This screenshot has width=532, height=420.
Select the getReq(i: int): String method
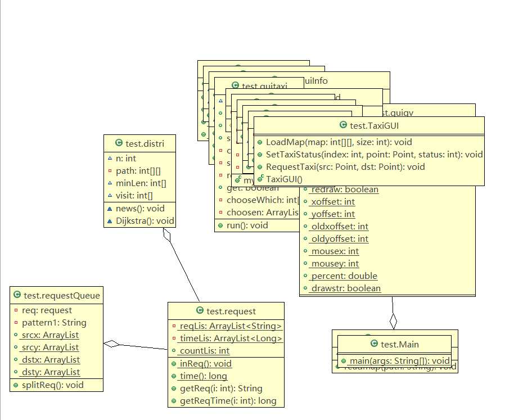click(221, 389)
